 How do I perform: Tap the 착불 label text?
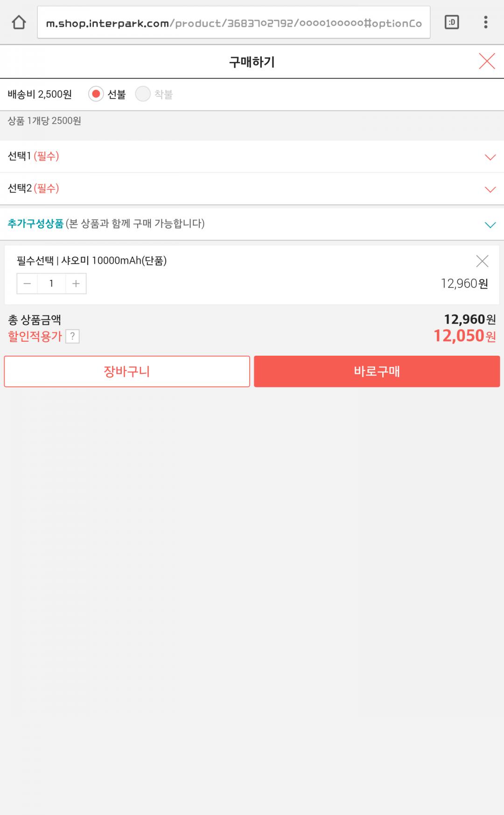[163, 95]
